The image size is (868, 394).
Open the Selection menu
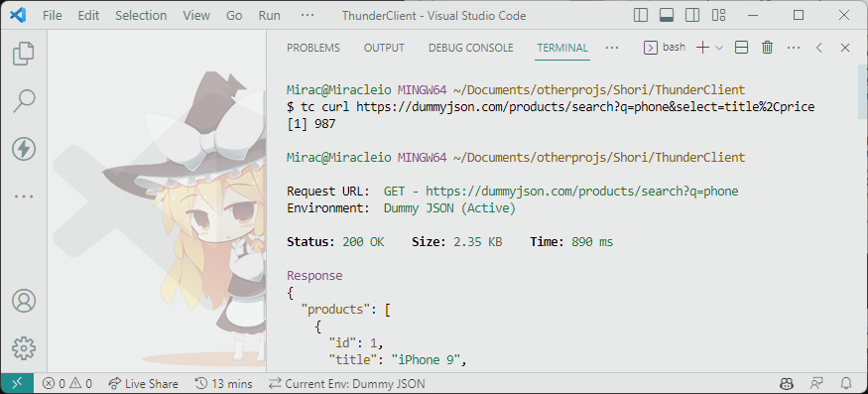(x=141, y=15)
